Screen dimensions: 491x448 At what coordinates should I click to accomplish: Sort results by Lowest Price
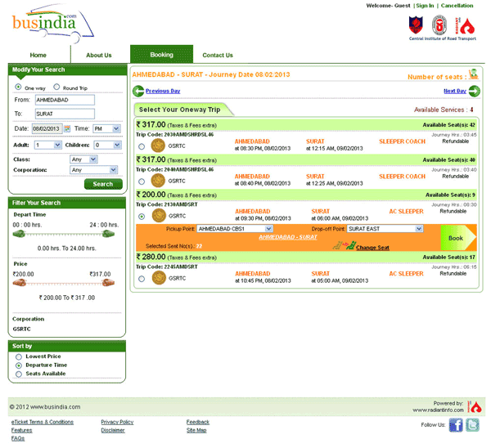tap(19, 357)
